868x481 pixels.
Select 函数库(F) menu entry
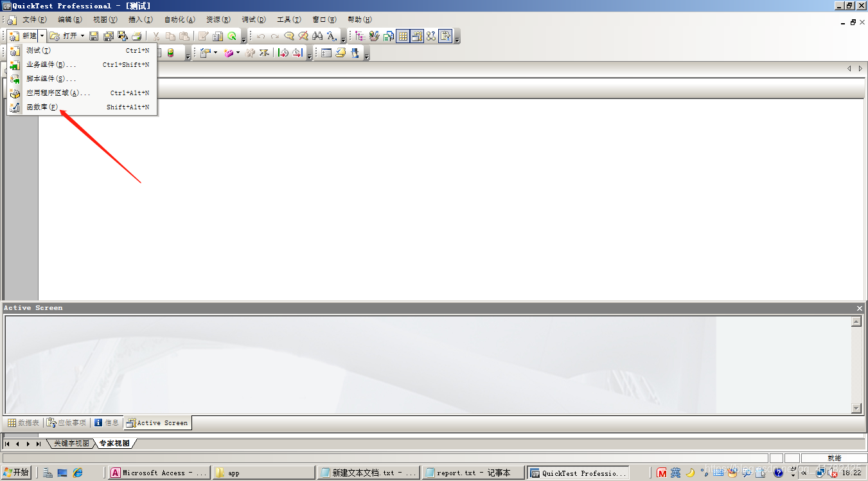(82, 107)
